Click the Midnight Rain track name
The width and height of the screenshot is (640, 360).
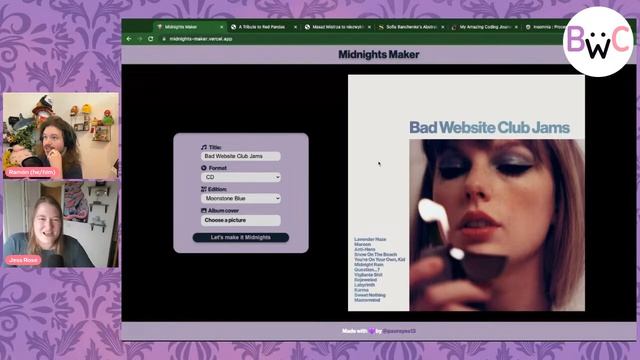pyautogui.click(x=369, y=264)
